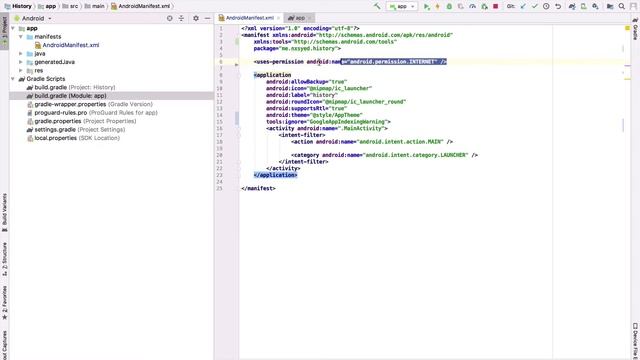Open Project Structure folder icon
Screen dimensions: 640x360
point(610,6)
